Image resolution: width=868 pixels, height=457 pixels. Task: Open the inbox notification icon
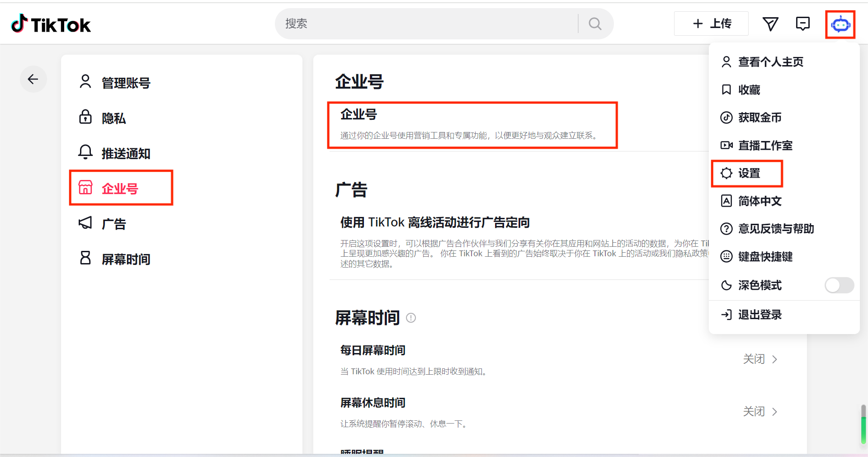[803, 24]
